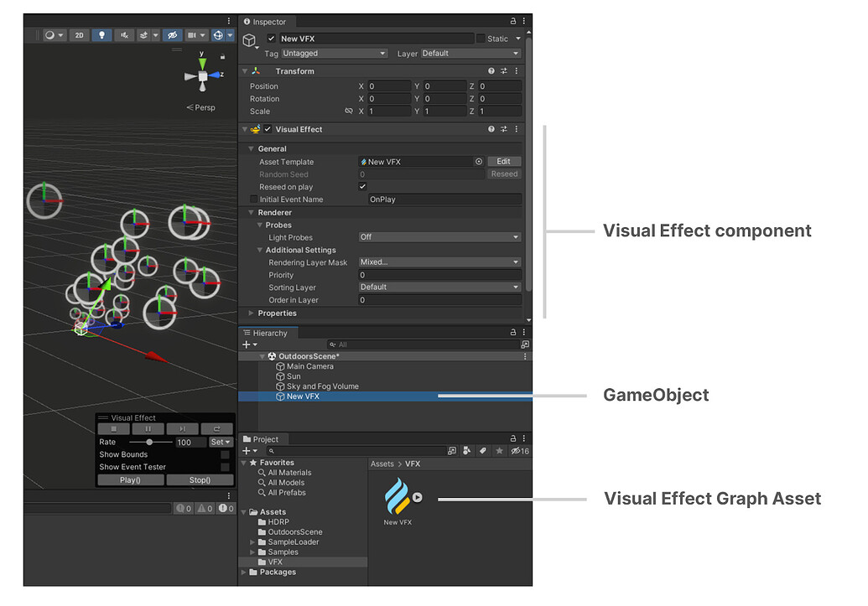Image resolution: width=868 pixels, height=606 pixels.
Task: Open the Tag Untagged dropdown
Action: 334,52
